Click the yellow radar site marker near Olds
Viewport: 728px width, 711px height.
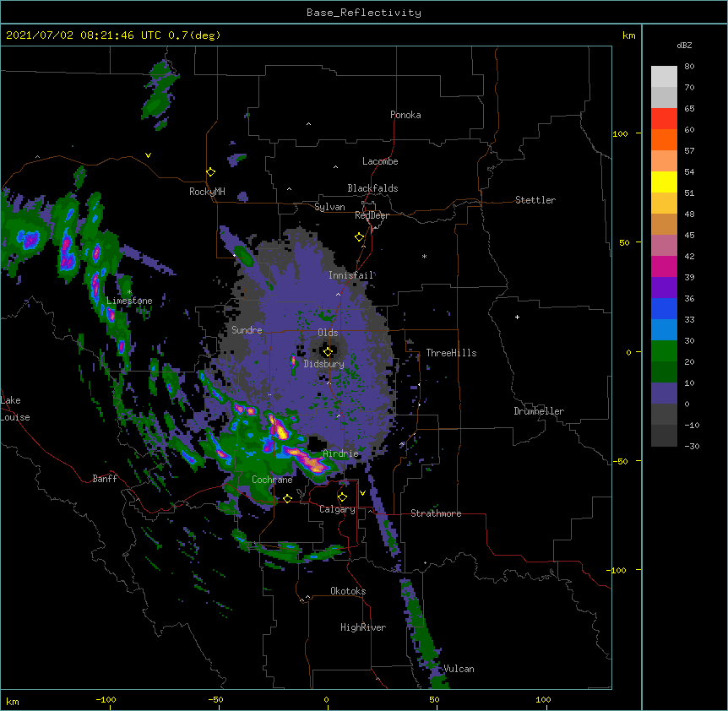tap(328, 352)
